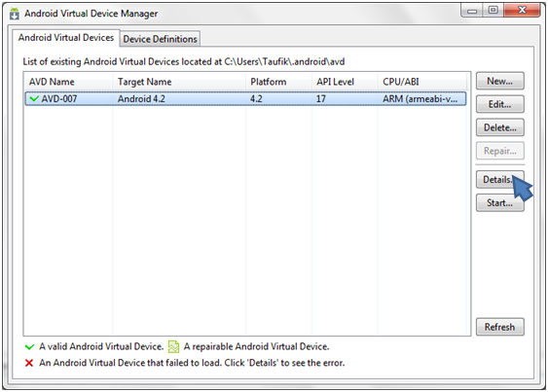The height and width of the screenshot is (392, 548).
Task: Sort by the CPU/ABI column header
Action: point(422,82)
